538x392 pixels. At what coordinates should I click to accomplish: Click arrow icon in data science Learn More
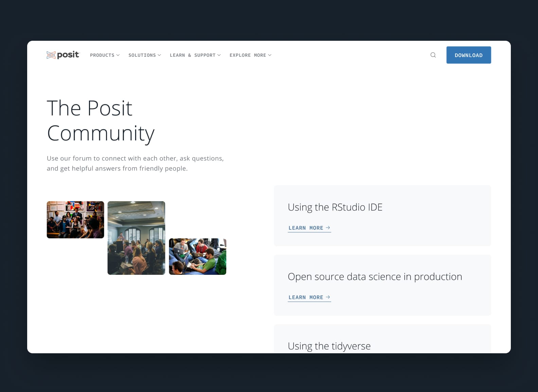click(x=328, y=297)
